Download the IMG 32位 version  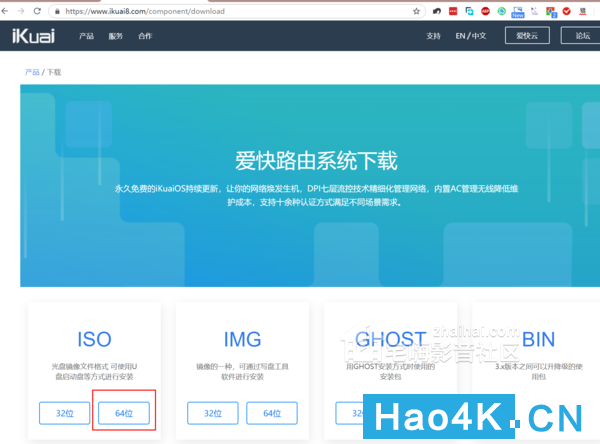[213, 413]
